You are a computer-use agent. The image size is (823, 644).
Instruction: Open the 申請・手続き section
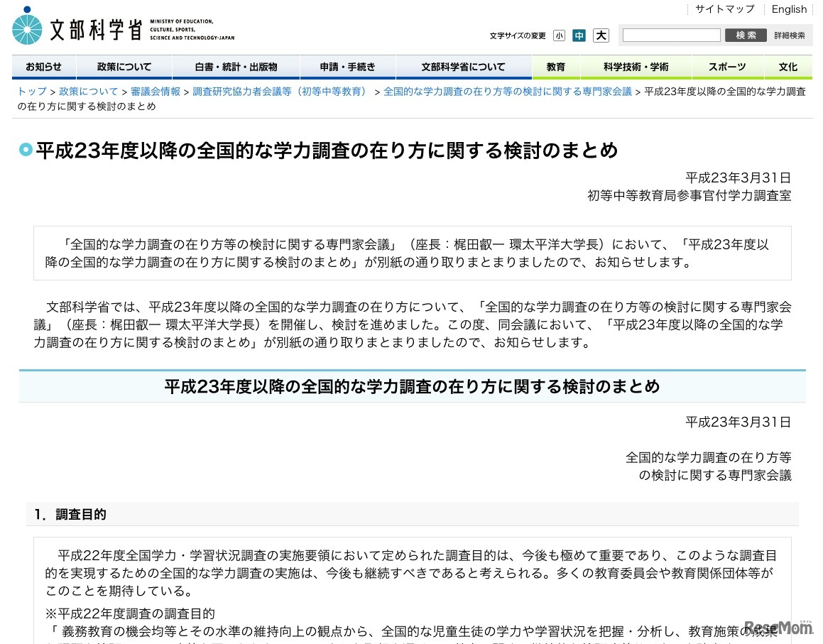[347, 66]
